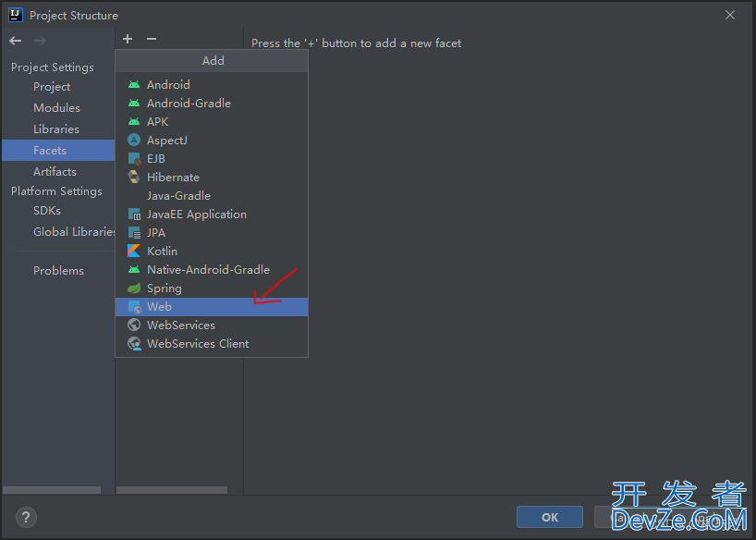
Task: Click the forward arrow navigation icon
Action: (40, 41)
